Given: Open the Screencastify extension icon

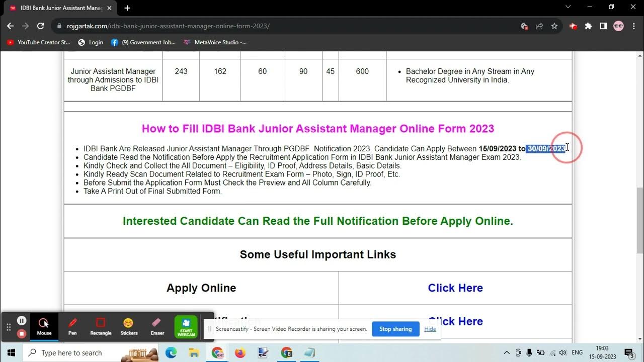Looking at the screenshot, I should pyautogui.click(x=573, y=26).
